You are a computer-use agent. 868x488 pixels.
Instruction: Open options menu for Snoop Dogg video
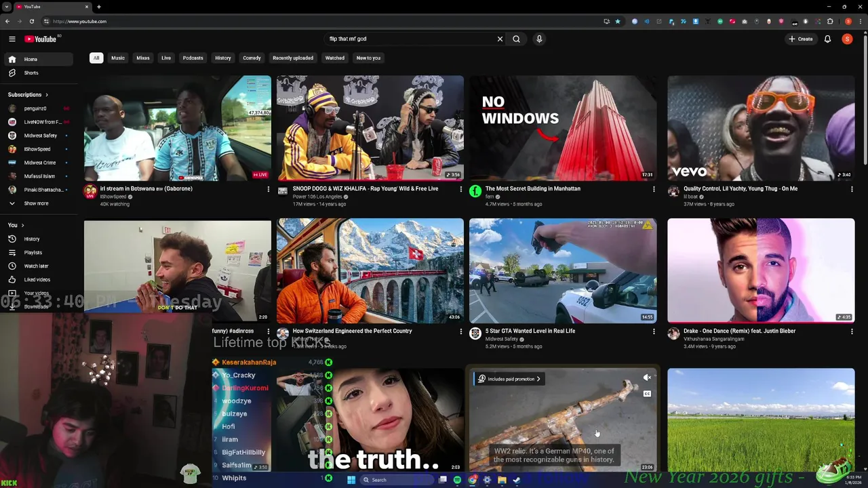coord(460,190)
